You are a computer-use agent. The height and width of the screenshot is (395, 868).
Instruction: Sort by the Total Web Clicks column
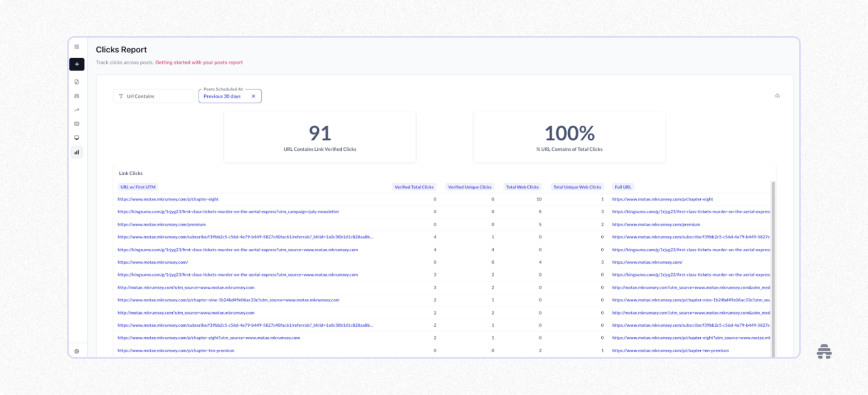tap(522, 187)
